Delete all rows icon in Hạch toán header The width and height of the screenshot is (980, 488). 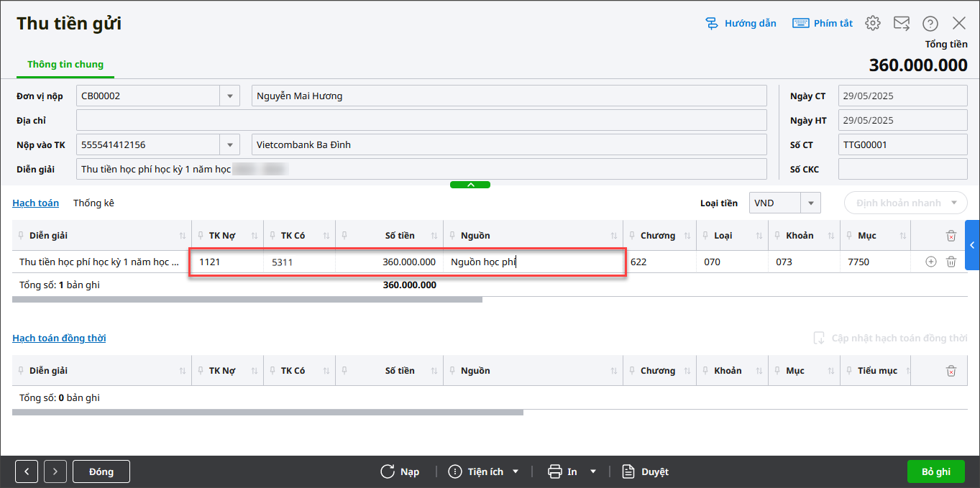[x=951, y=236]
